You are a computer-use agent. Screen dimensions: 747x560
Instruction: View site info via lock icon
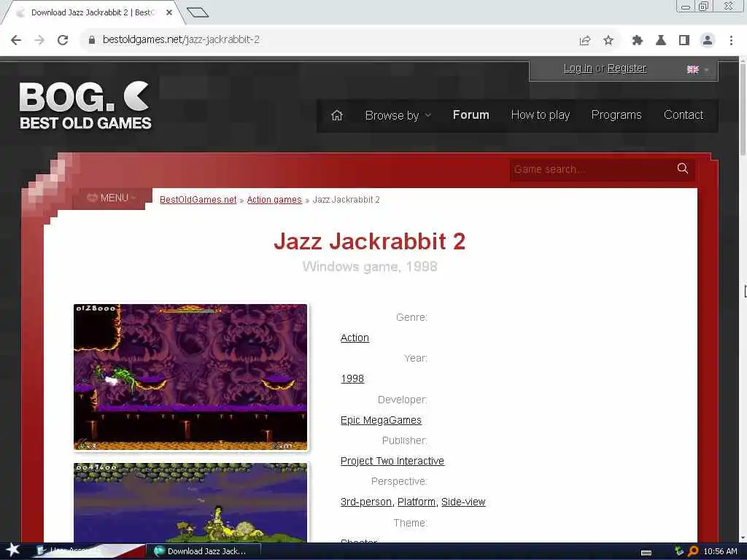coord(91,40)
